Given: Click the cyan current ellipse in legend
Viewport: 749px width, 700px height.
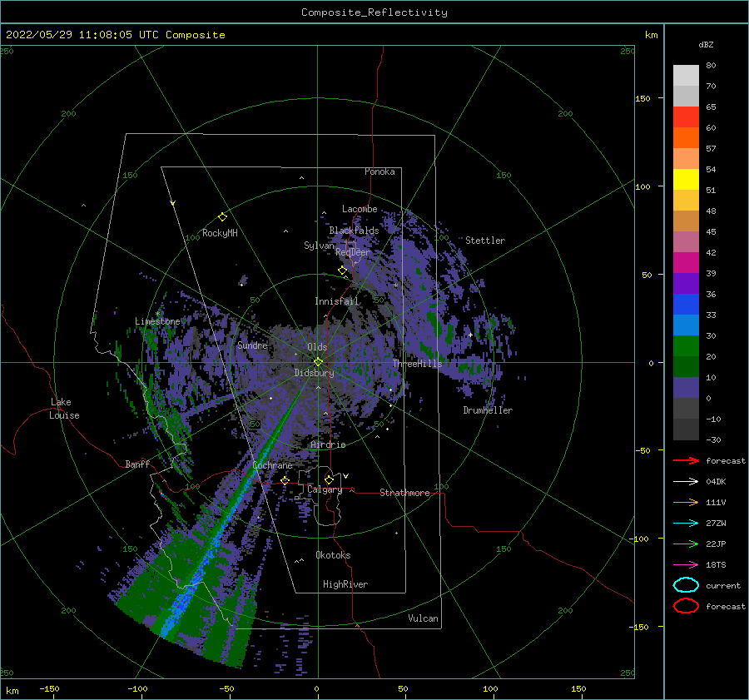Looking at the screenshot, I should (686, 585).
